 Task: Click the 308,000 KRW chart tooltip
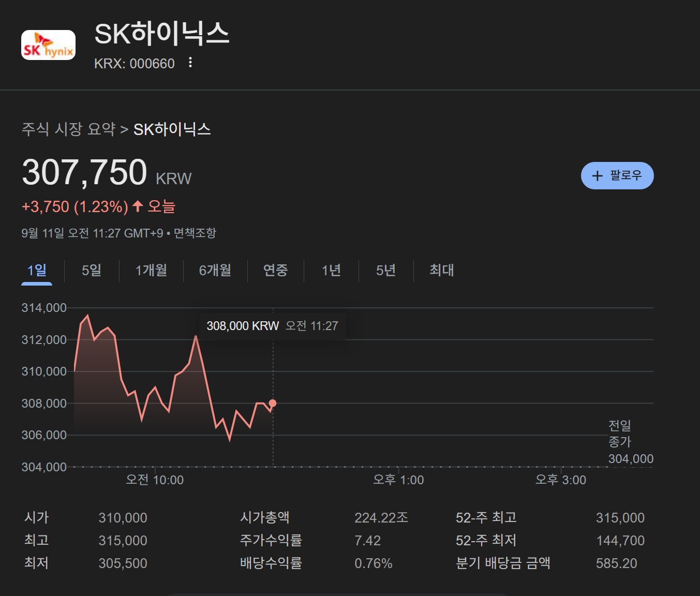[272, 326]
